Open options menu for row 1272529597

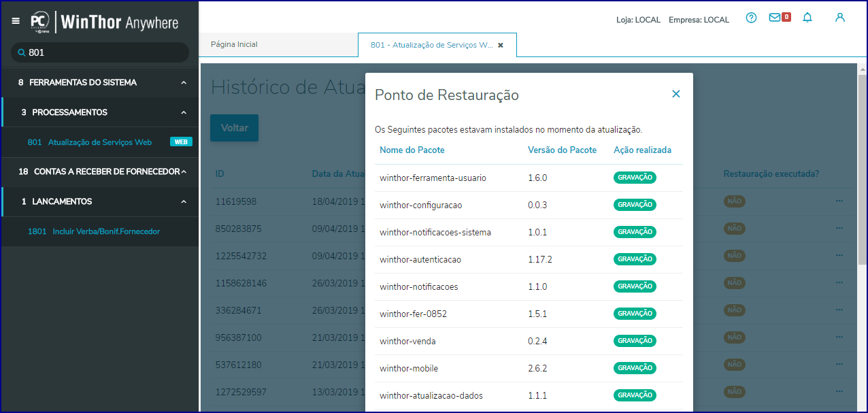[x=839, y=391]
